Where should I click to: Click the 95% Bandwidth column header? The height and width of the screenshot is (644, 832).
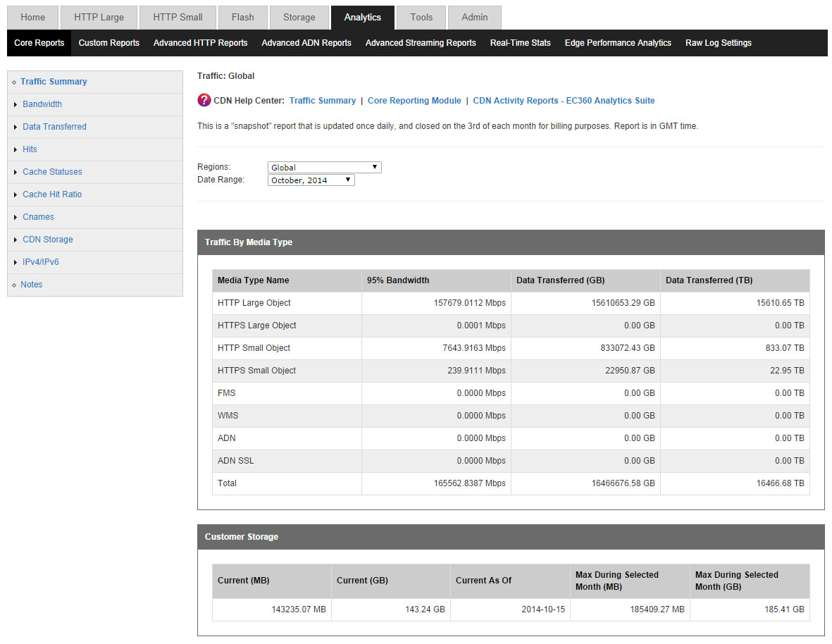[398, 280]
